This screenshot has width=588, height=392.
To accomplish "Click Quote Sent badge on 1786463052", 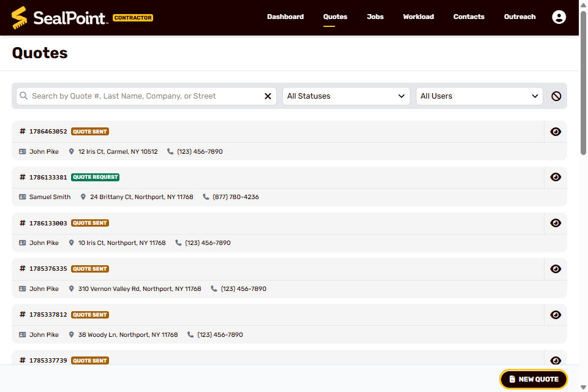I will (90, 132).
